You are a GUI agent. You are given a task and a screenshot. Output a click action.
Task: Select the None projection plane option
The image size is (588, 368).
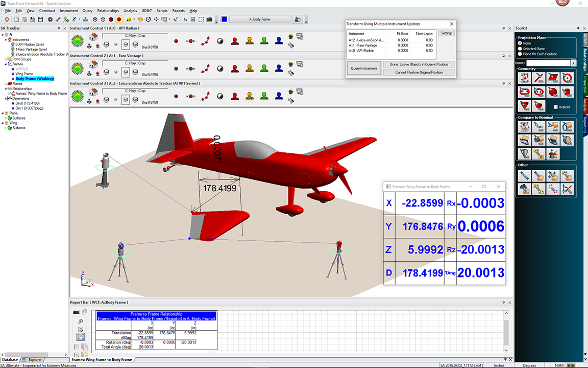click(x=520, y=43)
